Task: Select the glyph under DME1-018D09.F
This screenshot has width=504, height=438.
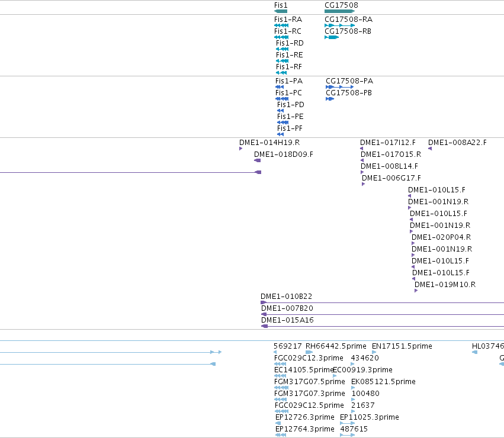Action: click(x=258, y=160)
